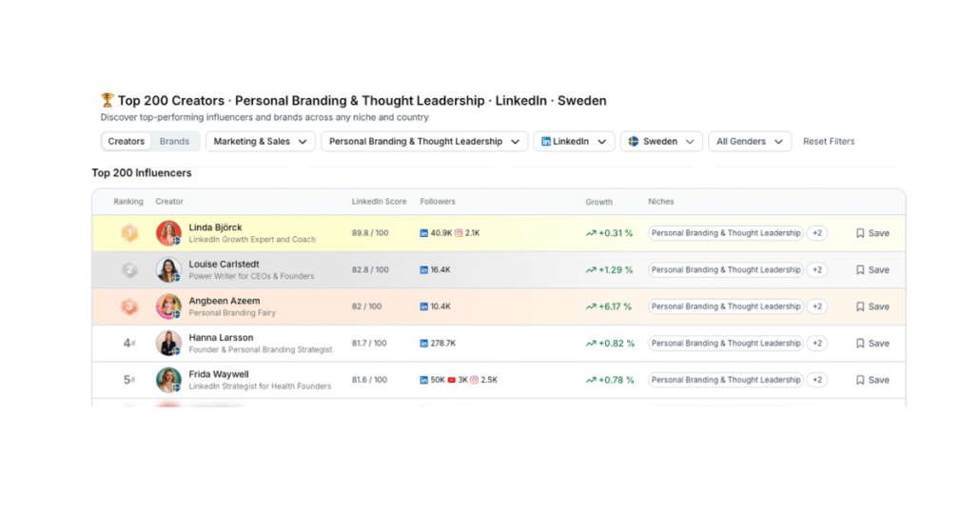
Task: Expand +2 niches for Angbeen Azeem
Action: [x=817, y=307]
